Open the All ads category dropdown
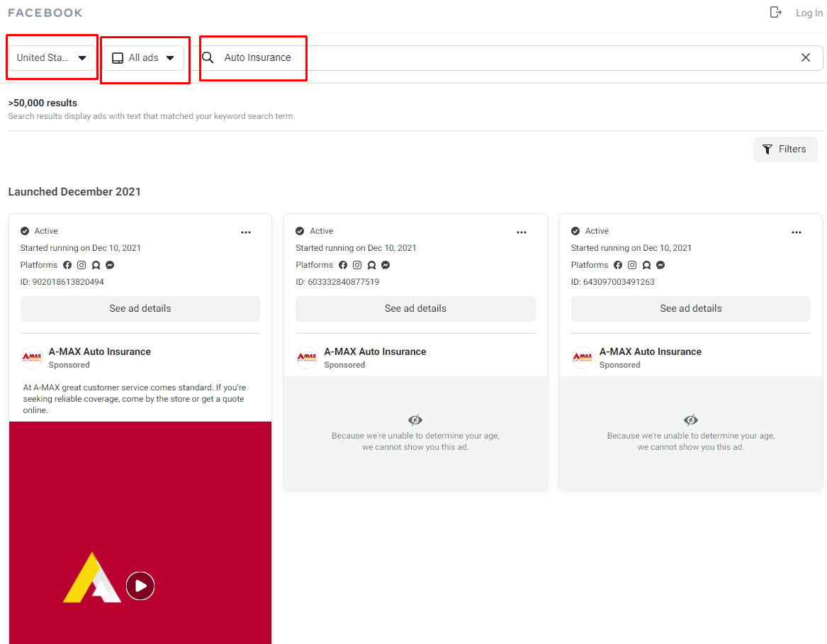The width and height of the screenshot is (827, 644). (143, 57)
